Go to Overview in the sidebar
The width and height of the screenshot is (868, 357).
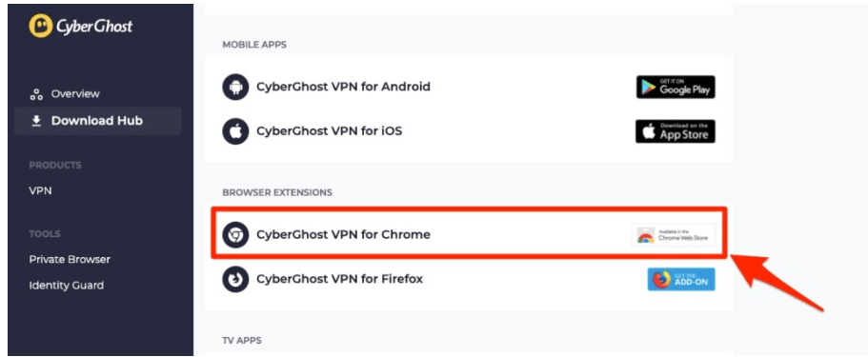click(x=75, y=94)
